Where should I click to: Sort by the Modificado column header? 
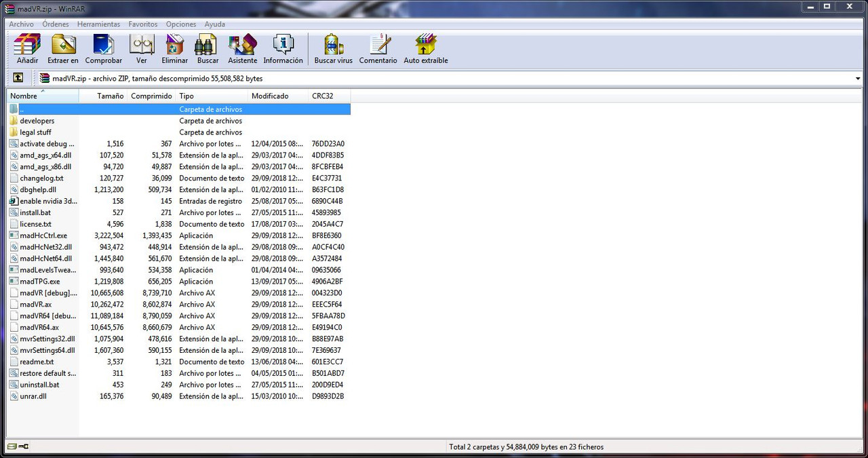pyautogui.click(x=278, y=96)
